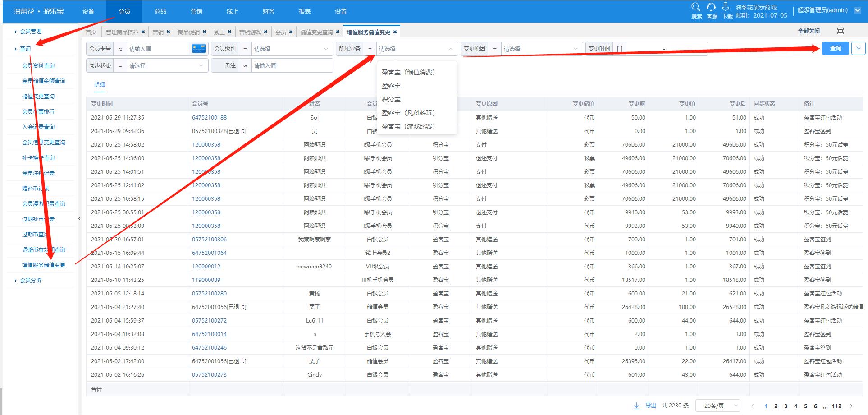This screenshot has width=868, height=415.
Task: Expand more filters with double-chevron button
Action: pos(858,48)
